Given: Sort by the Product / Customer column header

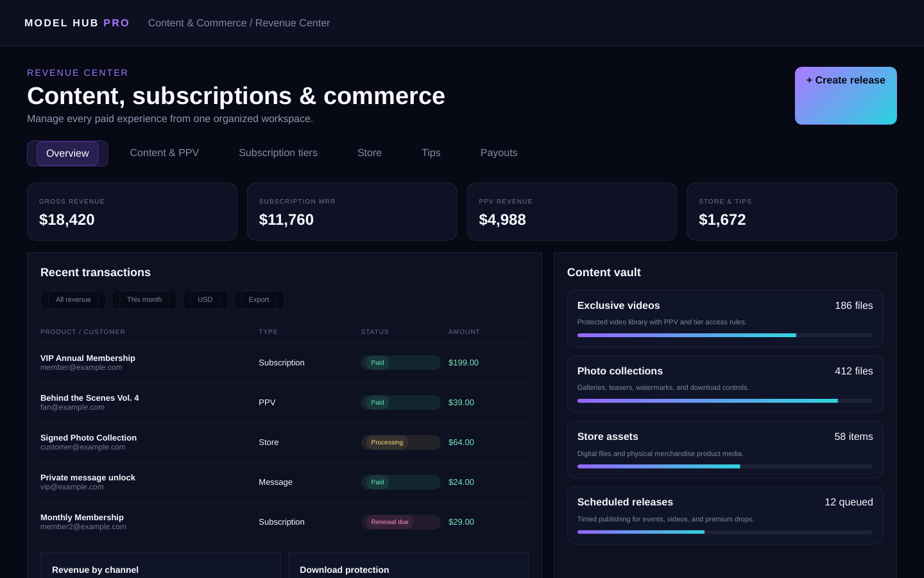Looking at the screenshot, I should [83, 332].
